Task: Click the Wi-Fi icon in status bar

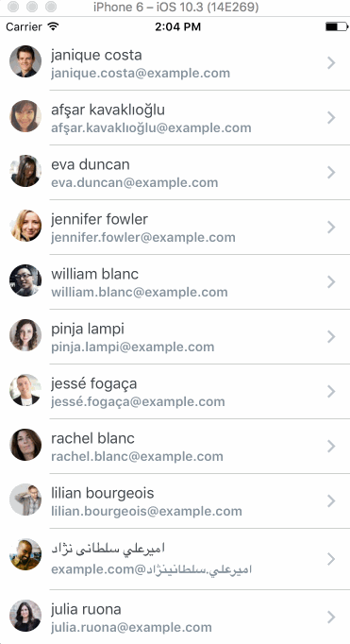Action: pos(53,26)
